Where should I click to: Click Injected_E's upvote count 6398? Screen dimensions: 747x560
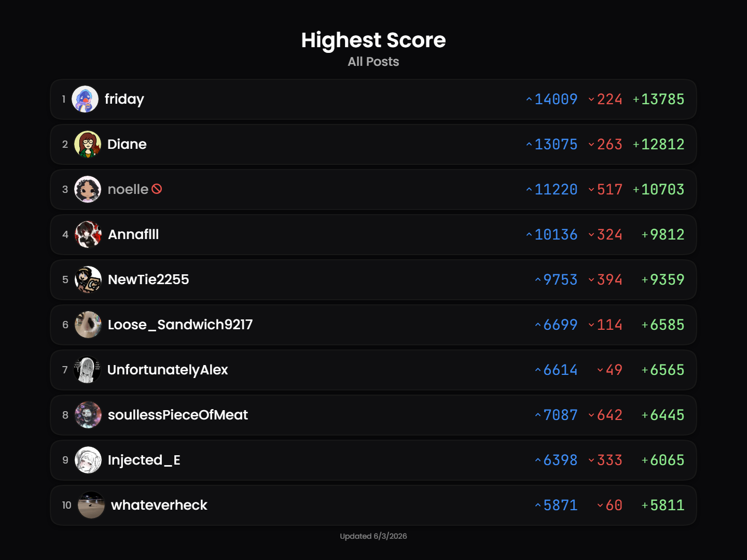(556, 460)
